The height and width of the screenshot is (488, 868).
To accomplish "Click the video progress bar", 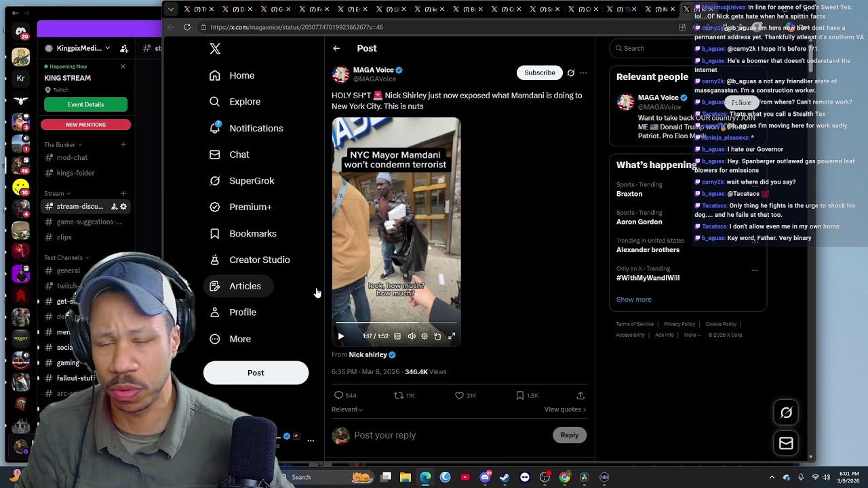I will click(396, 323).
